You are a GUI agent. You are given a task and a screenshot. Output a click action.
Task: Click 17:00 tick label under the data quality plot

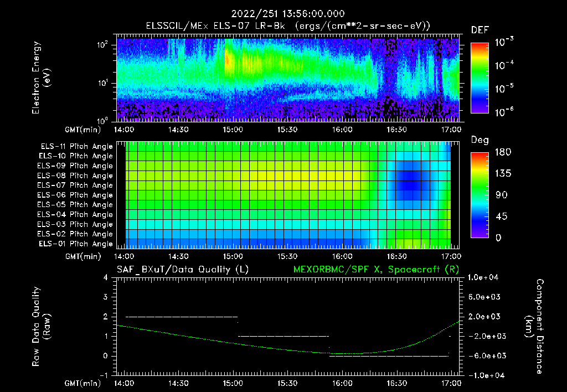[x=451, y=383]
